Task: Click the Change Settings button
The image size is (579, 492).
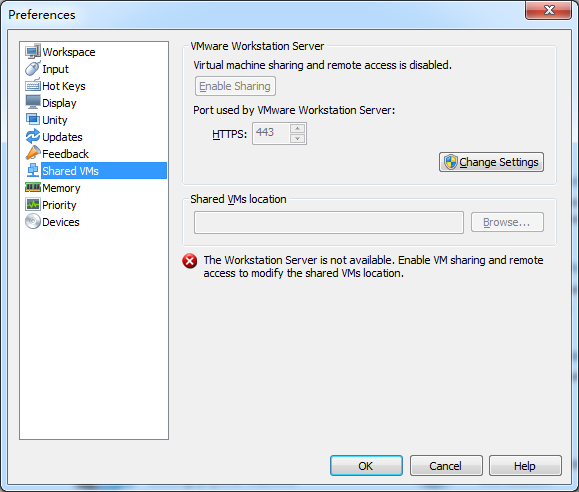Action: [x=491, y=162]
